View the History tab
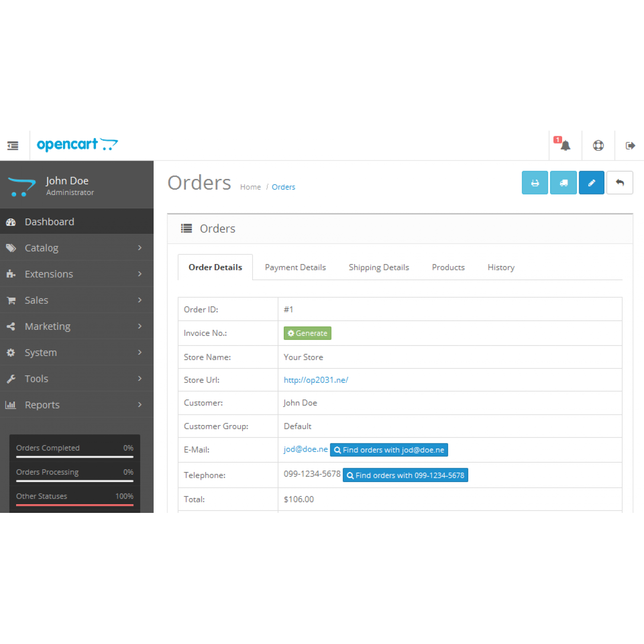The image size is (644, 644). coord(500,267)
